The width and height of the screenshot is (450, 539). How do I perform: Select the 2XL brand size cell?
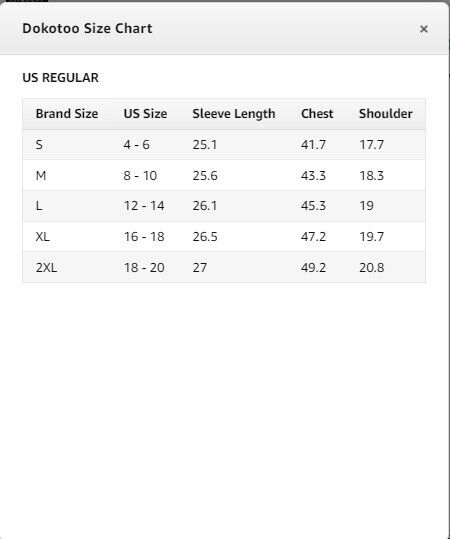click(x=46, y=267)
